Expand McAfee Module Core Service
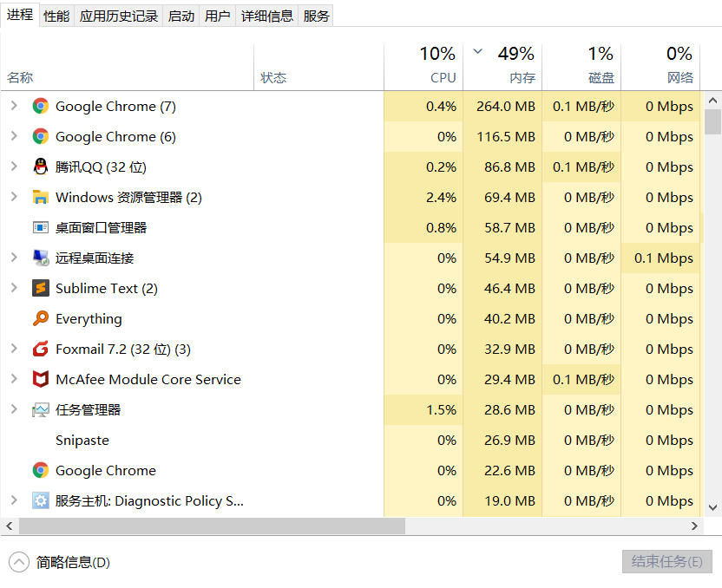Image resolution: width=722 pixels, height=588 pixels. tap(14, 379)
